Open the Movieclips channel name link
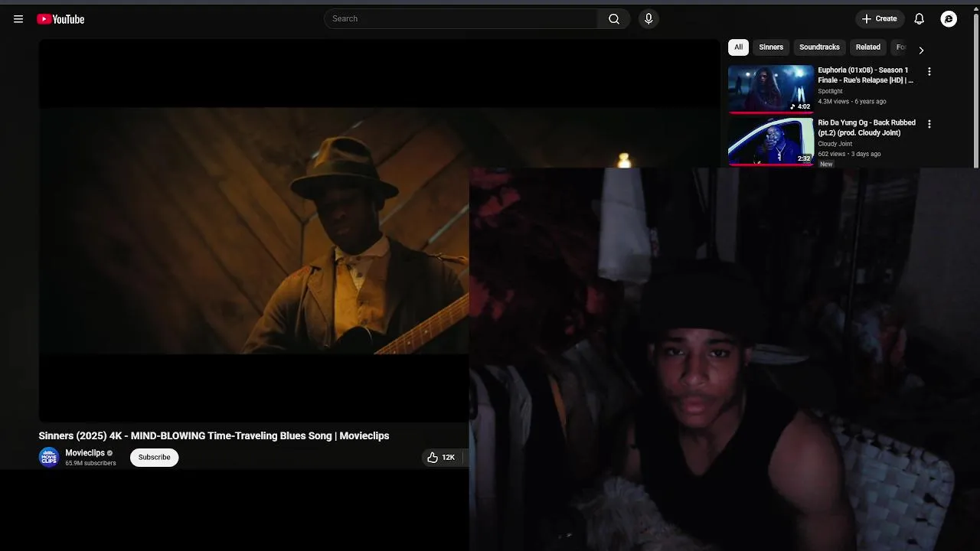Image resolution: width=980 pixels, height=551 pixels. tap(85, 452)
